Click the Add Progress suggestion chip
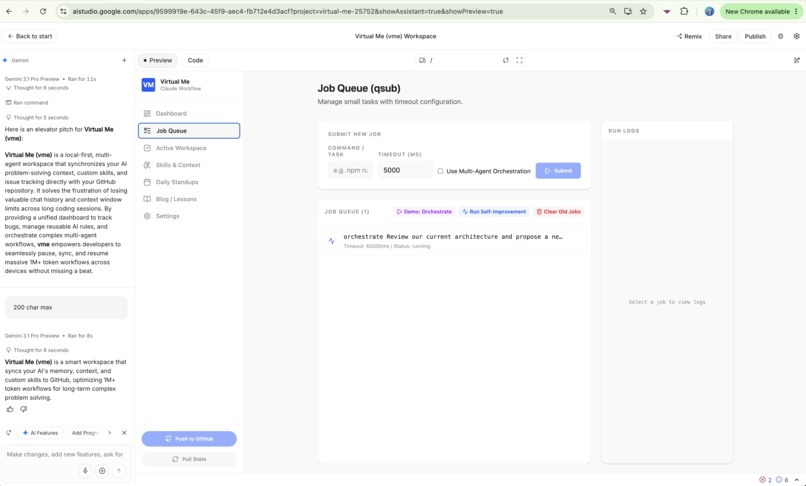This screenshot has height=486, width=806. (x=84, y=433)
